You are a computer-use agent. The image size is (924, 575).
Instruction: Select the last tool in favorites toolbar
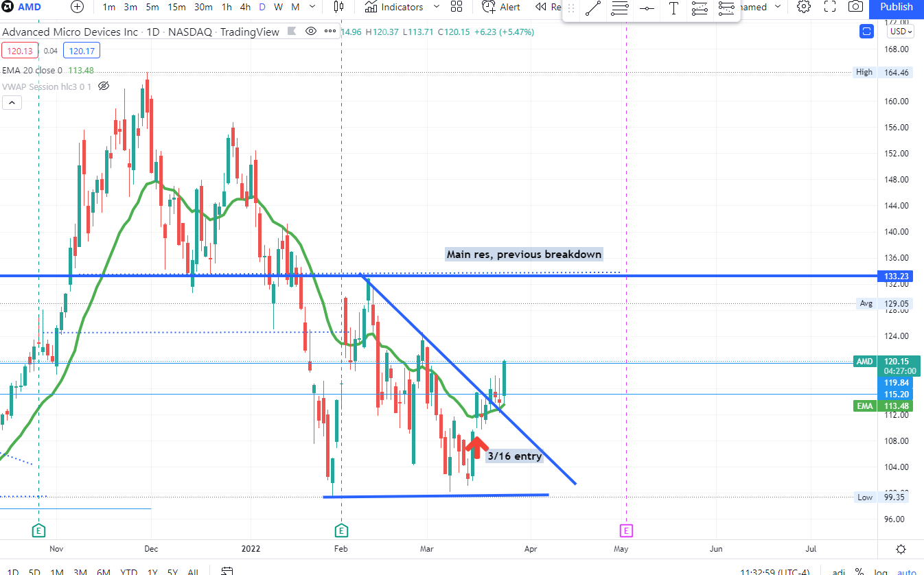pyautogui.click(x=726, y=9)
